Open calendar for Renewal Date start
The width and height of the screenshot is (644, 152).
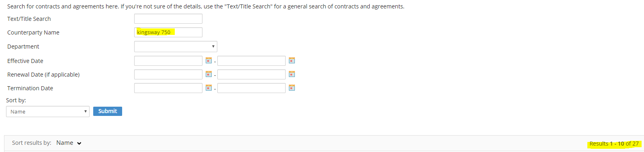coord(209,74)
